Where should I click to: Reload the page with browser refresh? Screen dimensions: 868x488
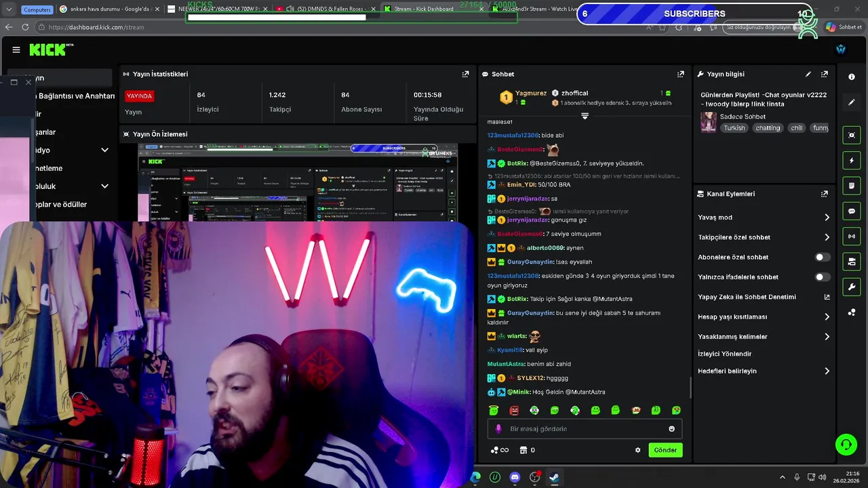(25, 27)
